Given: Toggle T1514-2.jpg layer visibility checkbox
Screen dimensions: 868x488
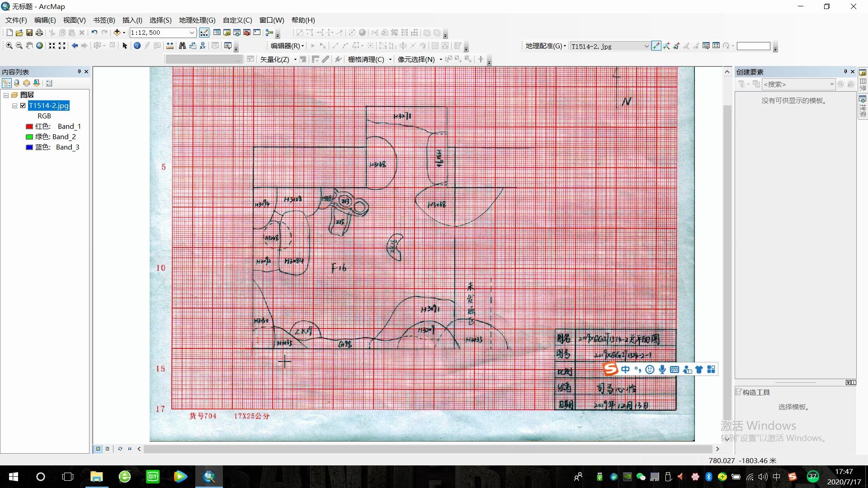Looking at the screenshot, I should coord(23,106).
